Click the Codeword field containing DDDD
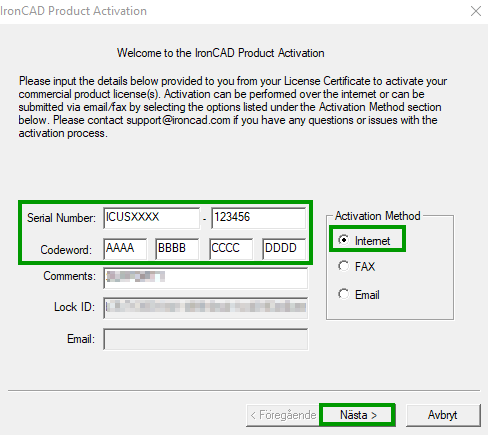The height and width of the screenshot is (435, 488). click(x=284, y=249)
